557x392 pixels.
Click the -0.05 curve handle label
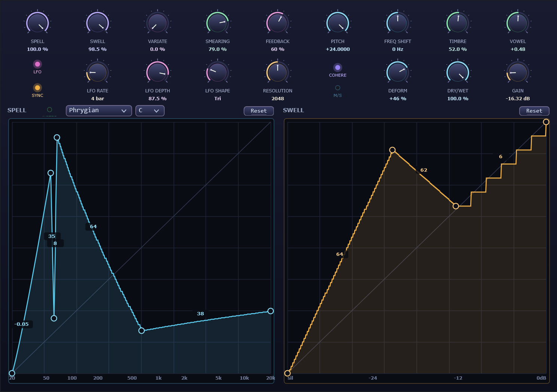[22, 324]
